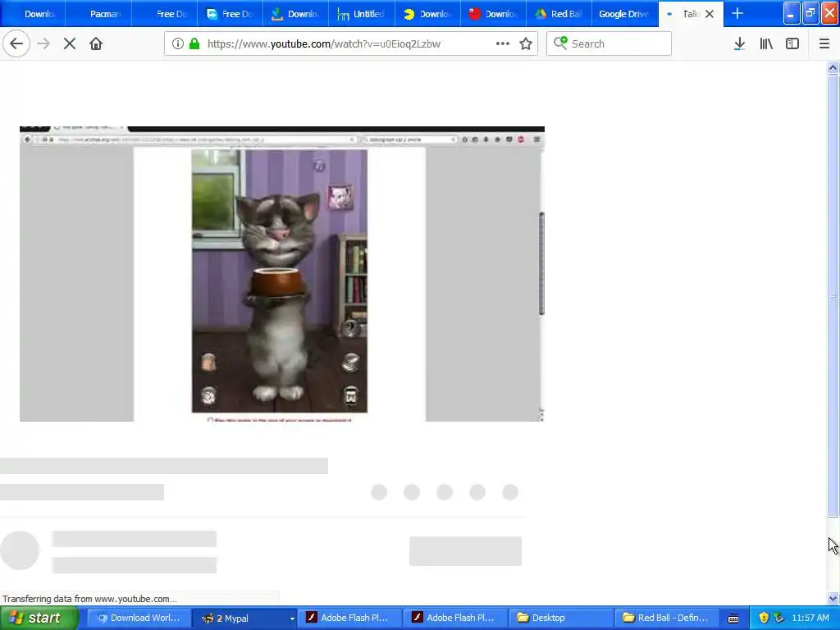Open a new tab with plus
The width and height of the screenshot is (840, 630).
737,13
